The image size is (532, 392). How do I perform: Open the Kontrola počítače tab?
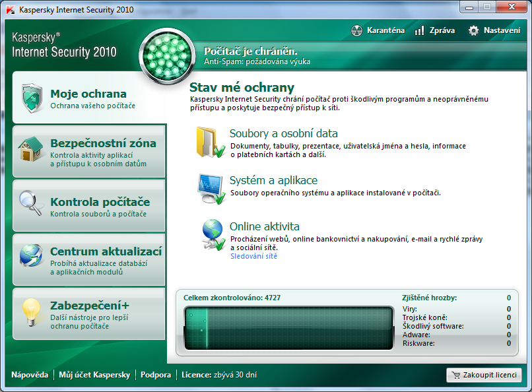[100, 202]
